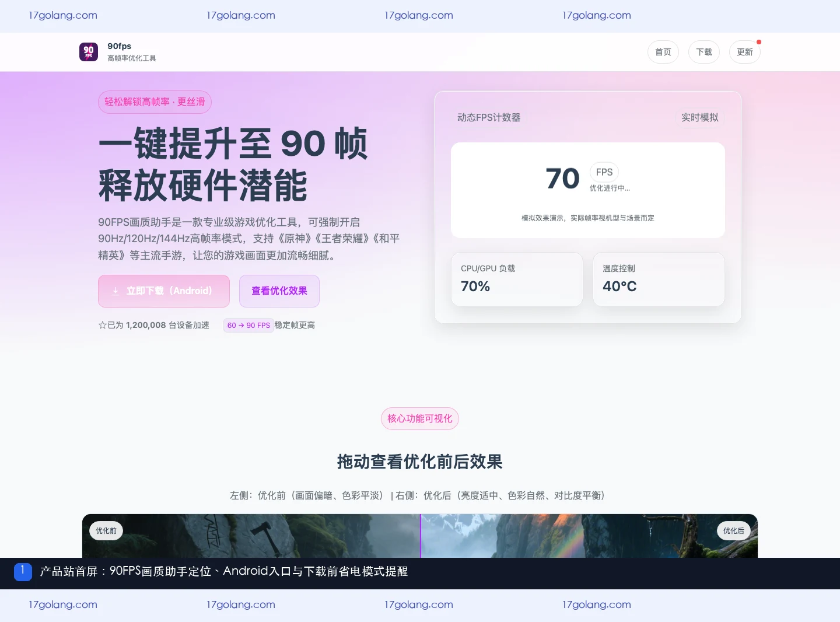Click 查看优化效果 button
The width and height of the screenshot is (840, 622).
click(279, 291)
